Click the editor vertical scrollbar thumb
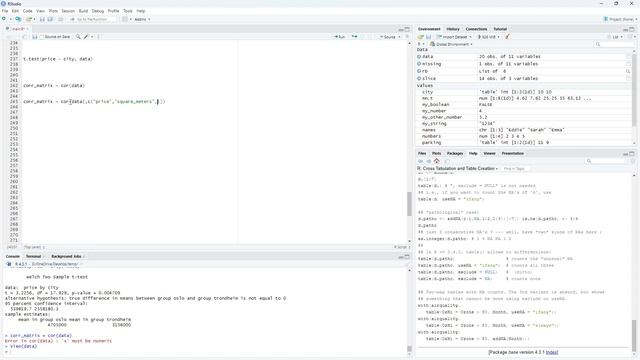This screenshot has height=360, width=640. pos(409,204)
